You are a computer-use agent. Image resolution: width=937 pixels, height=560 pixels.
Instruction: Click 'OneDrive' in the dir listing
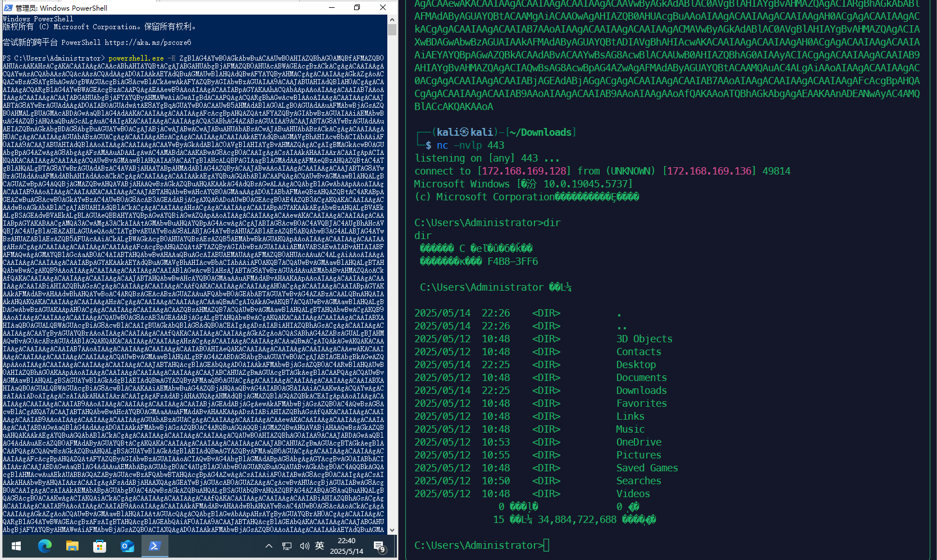coord(639,442)
